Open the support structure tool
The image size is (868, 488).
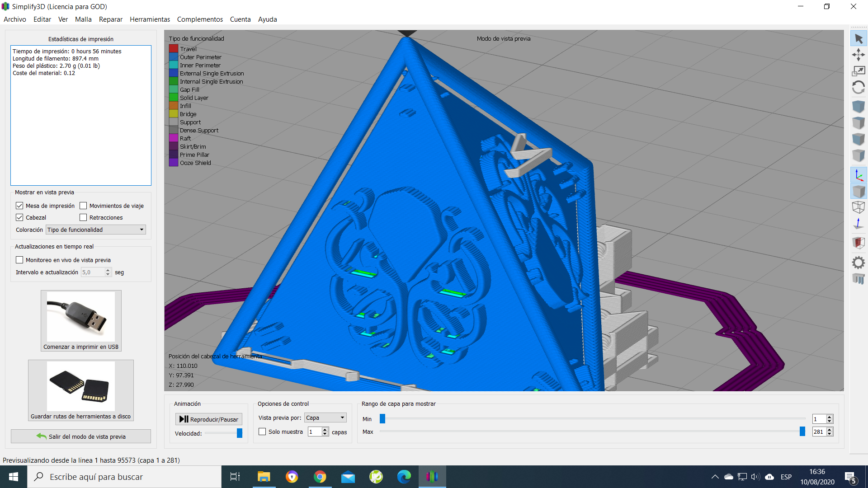point(859,279)
